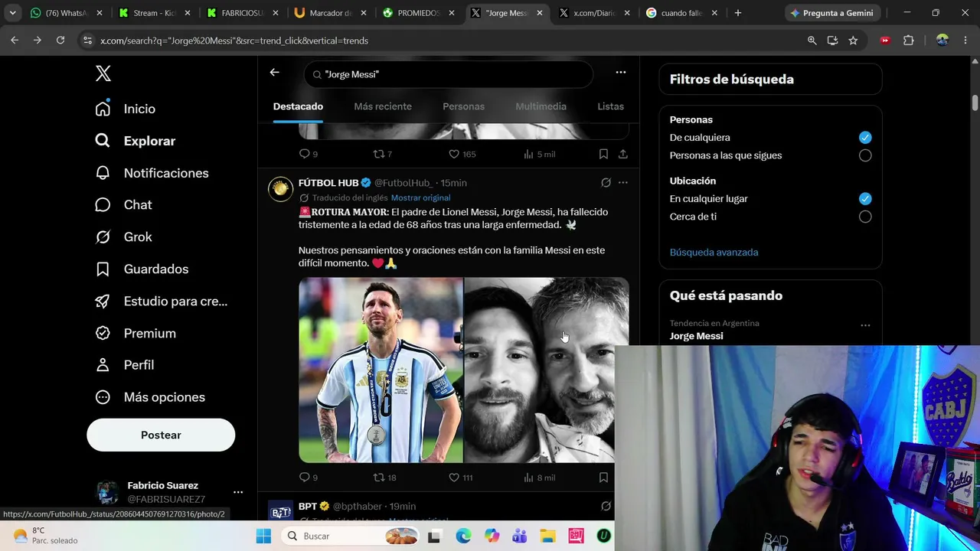Viewport: 980px width, 551px height.
Task: Bookmark the post with 165 likes
Action: click(x=603, y=155)
